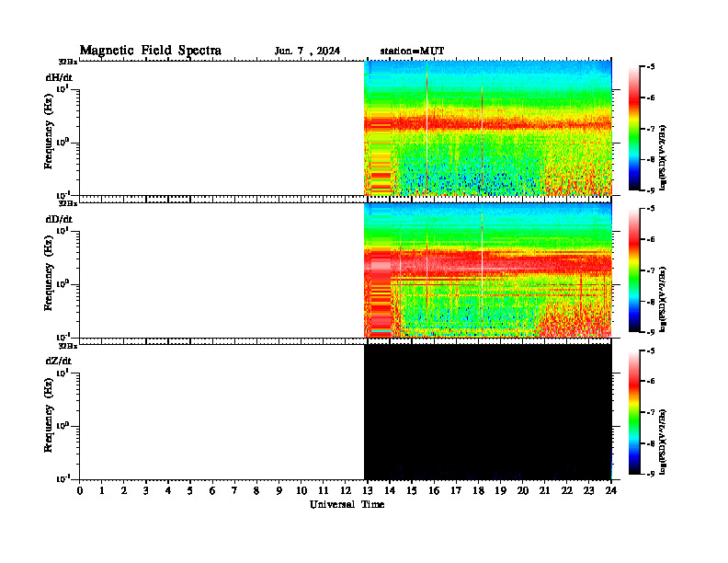The width and height of the screenshot is (728, 563).
Task: Select the "dZ/dt" panel label
Action: (x=59, y=361)
